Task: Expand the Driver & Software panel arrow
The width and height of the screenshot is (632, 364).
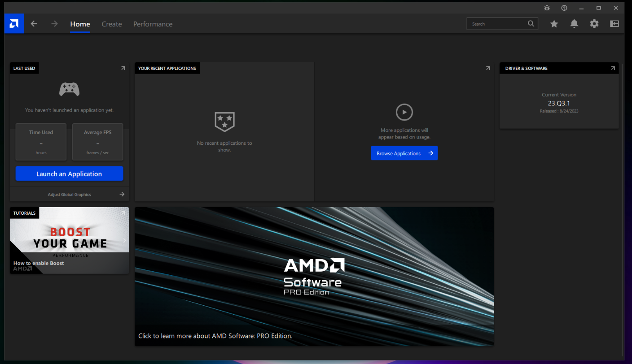Action: click(613, 68)
